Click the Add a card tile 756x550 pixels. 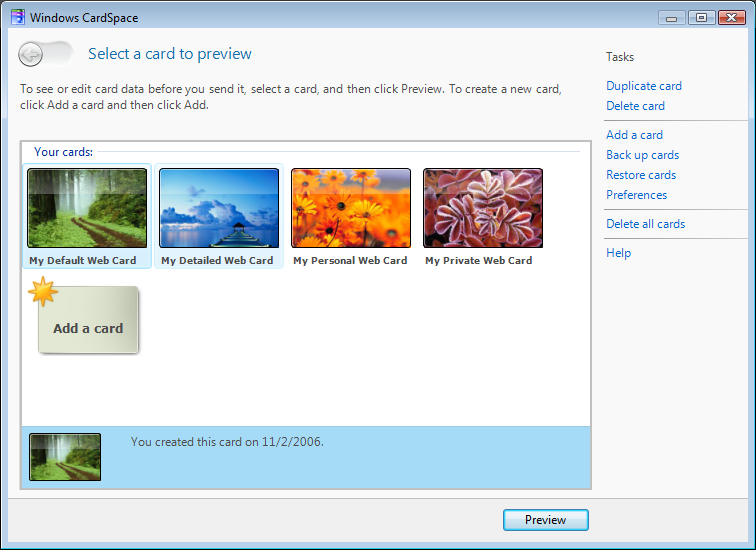(x=88, y=320)
